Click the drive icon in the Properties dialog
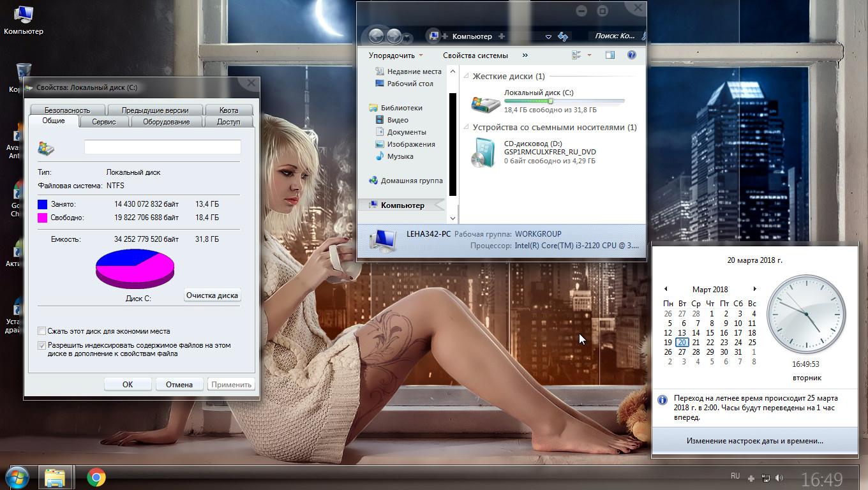868x490 pixels. pos(46,148)
